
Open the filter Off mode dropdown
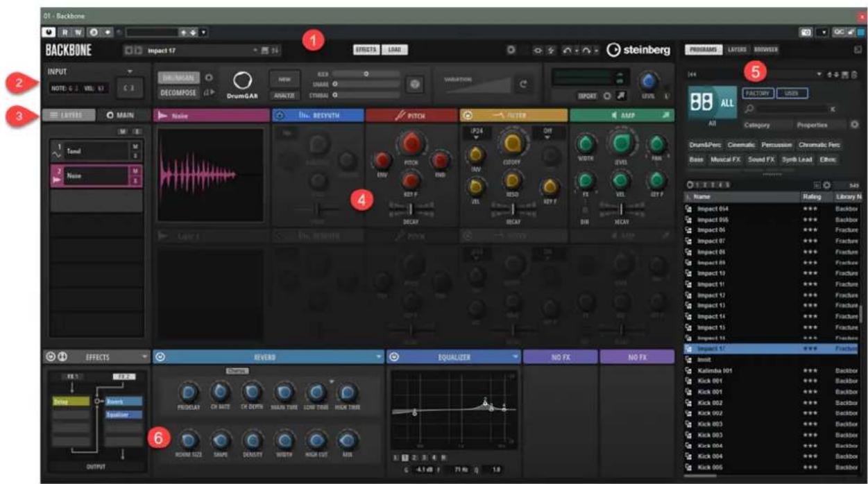[547, 133]
